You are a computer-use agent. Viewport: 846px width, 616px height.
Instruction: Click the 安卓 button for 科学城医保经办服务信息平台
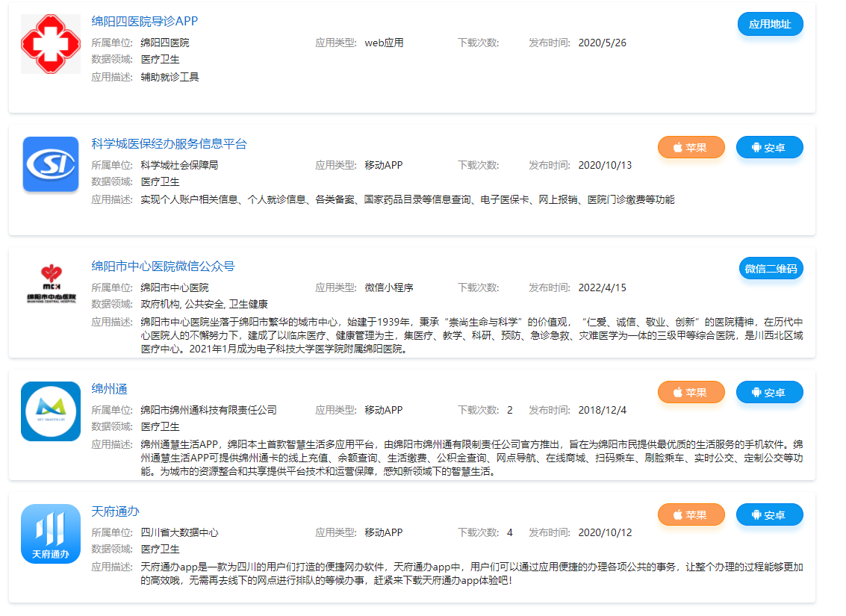[769, 147]
